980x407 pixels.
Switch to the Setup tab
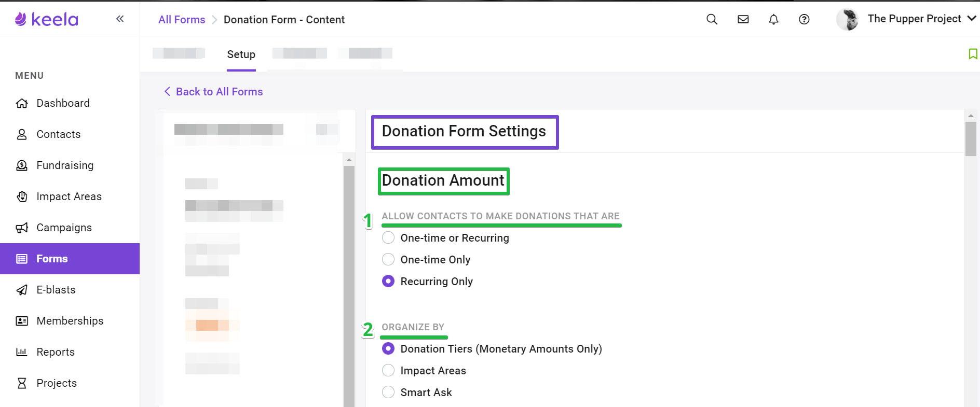[x=241, y=54]
